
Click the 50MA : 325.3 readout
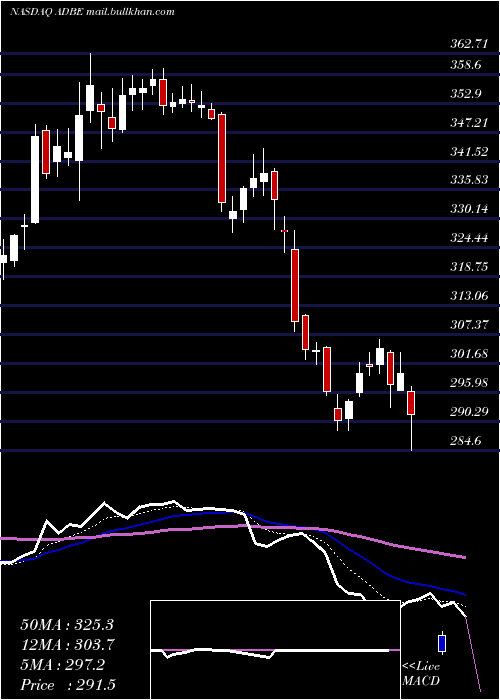66,625
